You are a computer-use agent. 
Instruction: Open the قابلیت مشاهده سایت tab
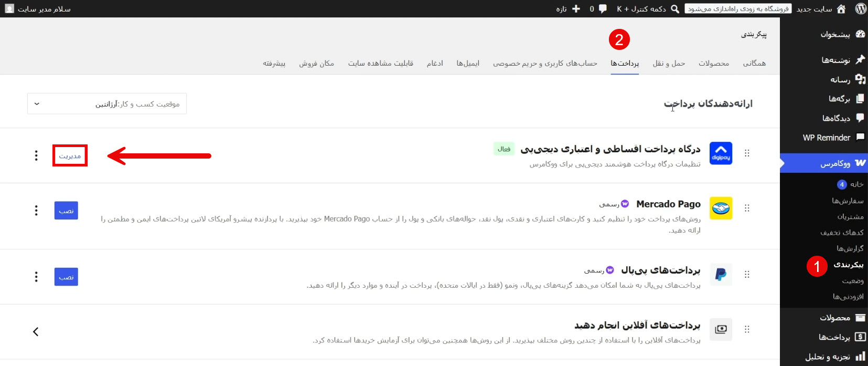381,64
